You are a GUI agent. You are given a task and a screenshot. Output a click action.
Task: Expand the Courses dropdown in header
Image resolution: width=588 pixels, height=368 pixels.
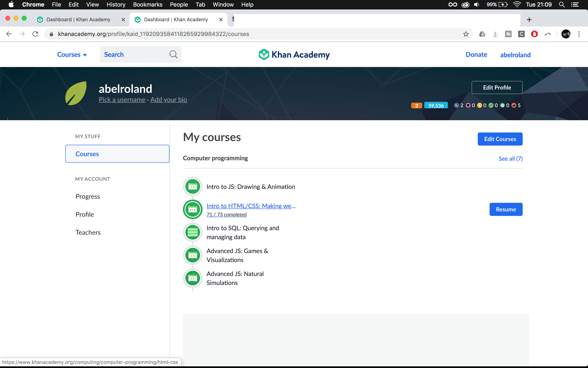pos(72,55)
